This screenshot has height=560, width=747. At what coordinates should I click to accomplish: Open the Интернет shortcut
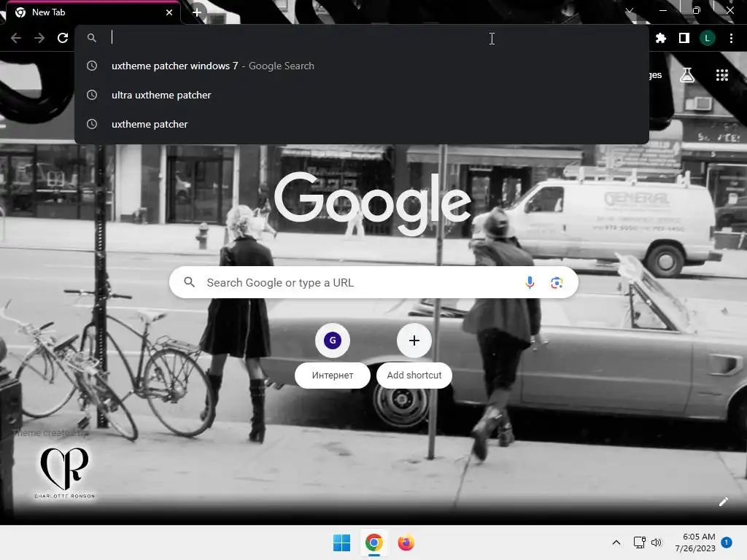[x=333, y=356]
